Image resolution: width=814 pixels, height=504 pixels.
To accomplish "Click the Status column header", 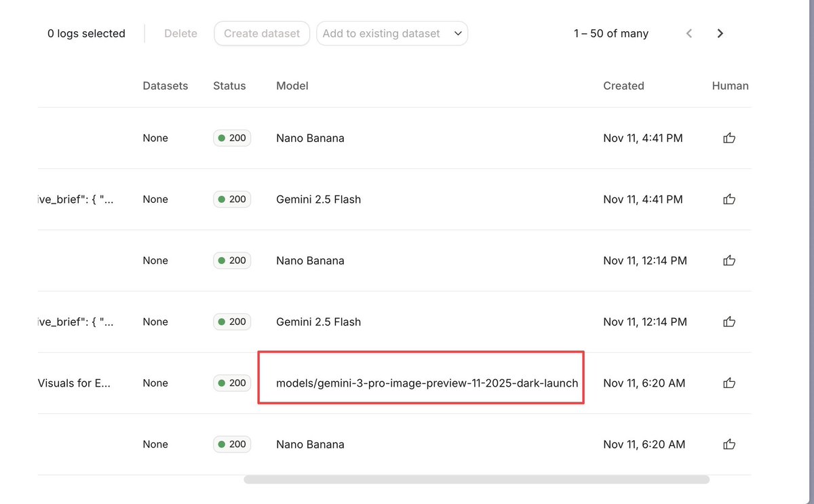I will (229, 85).
